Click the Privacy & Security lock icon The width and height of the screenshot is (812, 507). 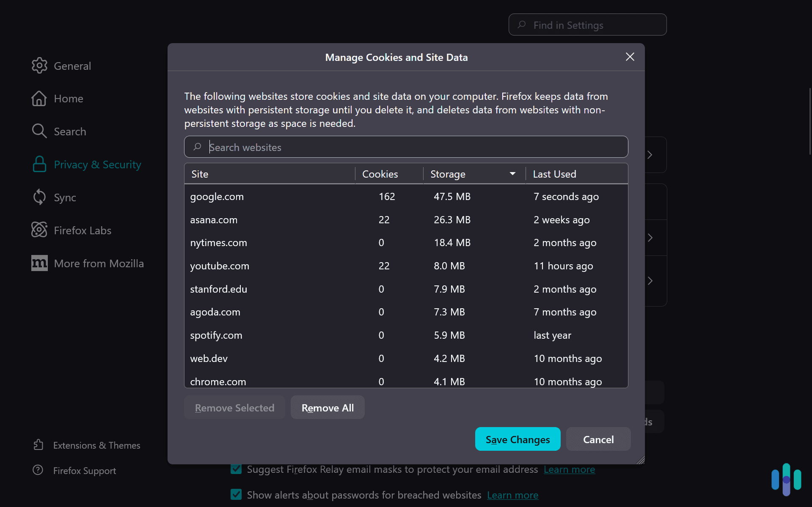click(39, 164)
